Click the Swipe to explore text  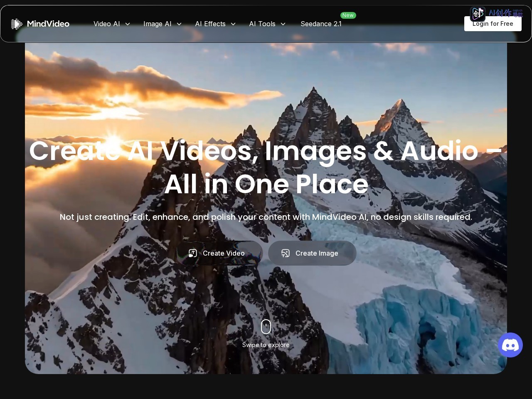point(266,345)
